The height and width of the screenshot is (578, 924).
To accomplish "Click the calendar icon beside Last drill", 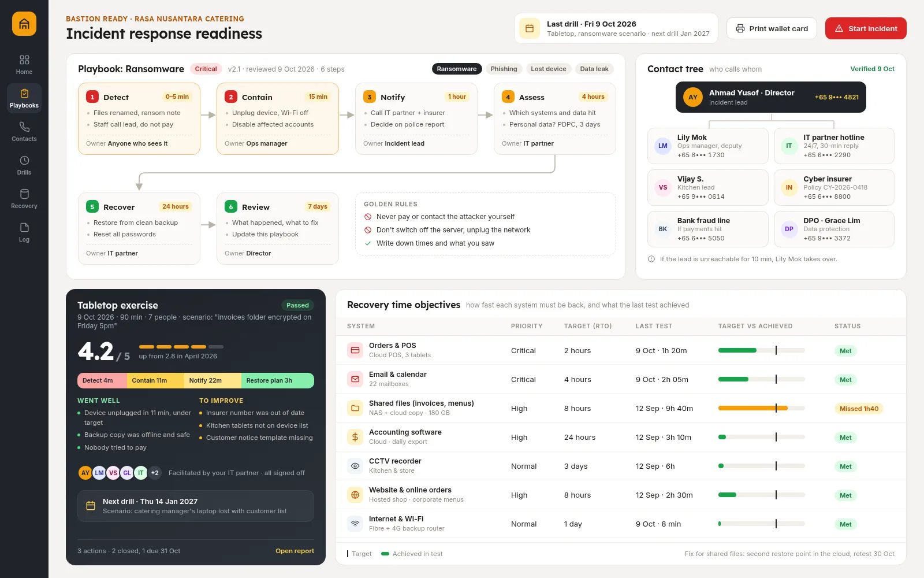I will pos(530,28).
